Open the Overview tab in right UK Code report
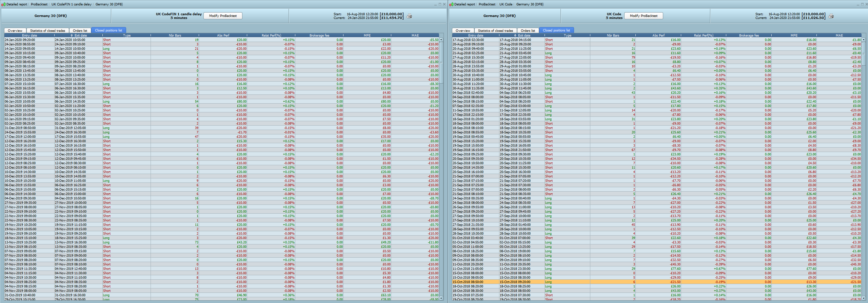The image size is (868, 303). tap(463, 30)
